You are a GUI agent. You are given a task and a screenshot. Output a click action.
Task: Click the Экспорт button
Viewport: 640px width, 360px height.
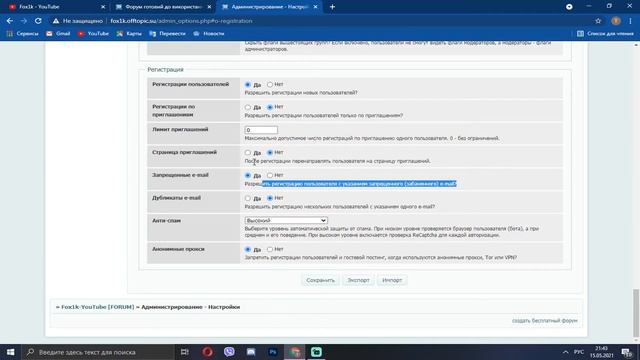pyautogui.click(x=358, y=280)
